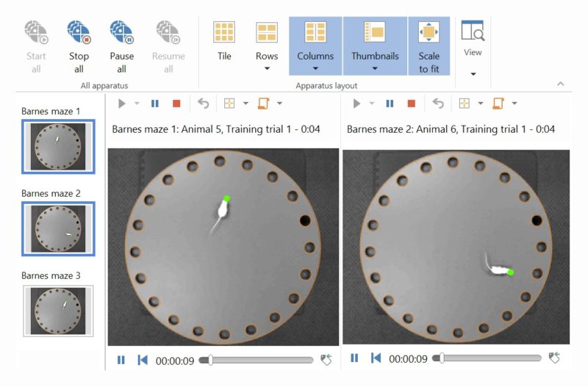
Task: Open the notes icon dropdown in Barnes maze 1 toolbar
Action: point(279,104)
